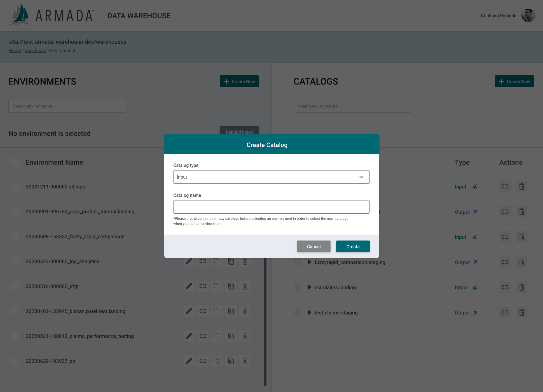Click the Cancel button in Create Catalog
The image size is (543, 392).
click(313, 246)
